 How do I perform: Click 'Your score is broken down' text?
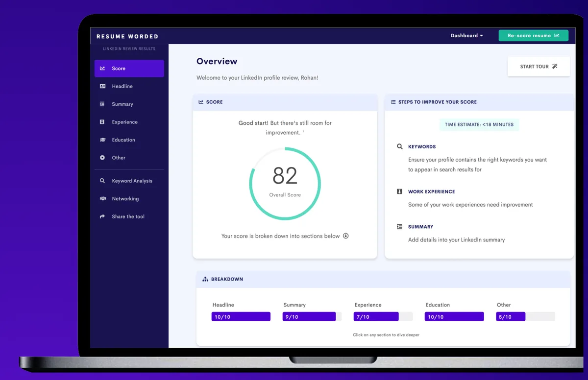click(280, 236)
